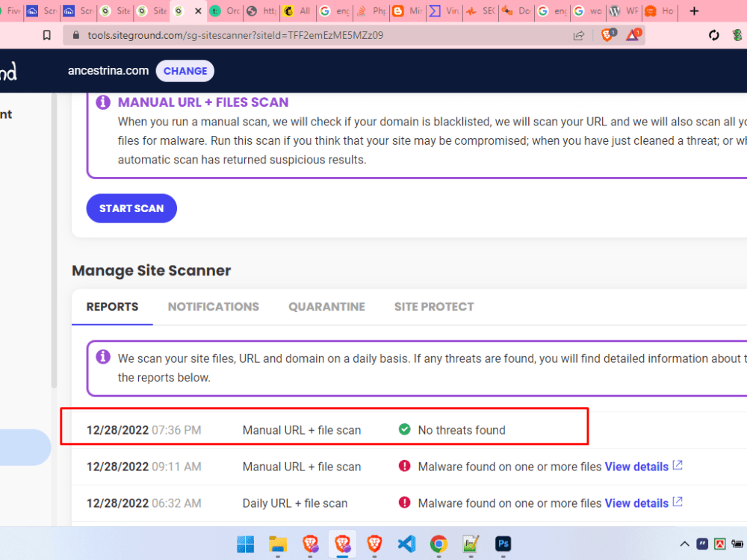Switch to the Google wo tab
The width and height of the screenshot is (747, 560).
[589, 11]
